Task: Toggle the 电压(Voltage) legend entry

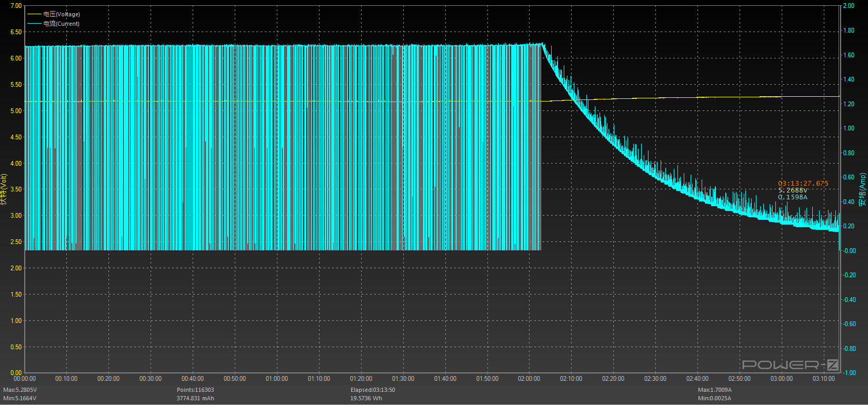Action: [x=62, y=14]
